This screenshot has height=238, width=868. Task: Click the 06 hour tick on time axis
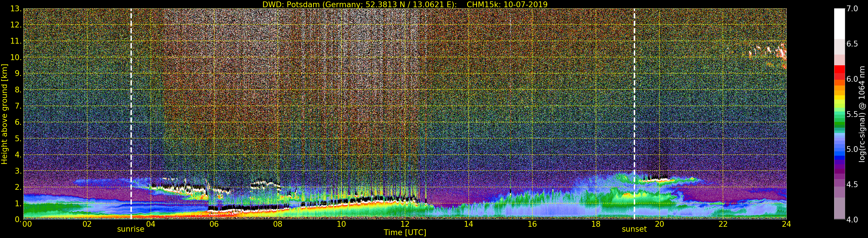(x=214, y=224)
